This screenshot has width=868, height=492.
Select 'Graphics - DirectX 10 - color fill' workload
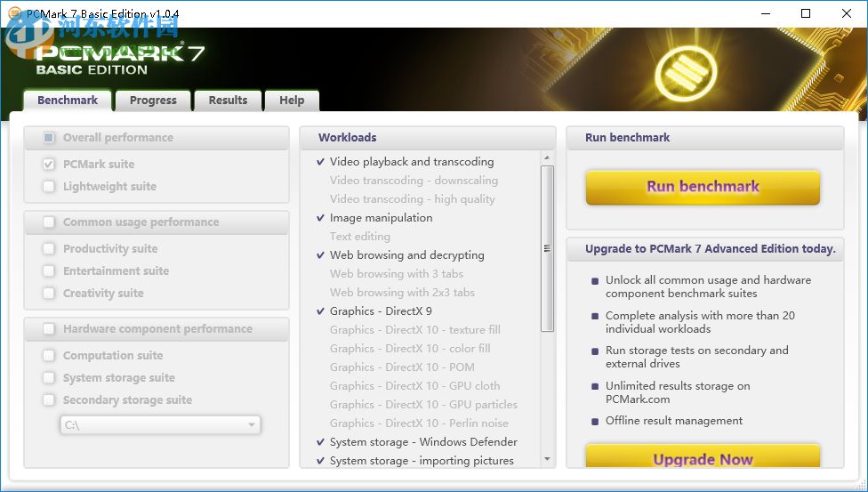(x=410, y=349)
